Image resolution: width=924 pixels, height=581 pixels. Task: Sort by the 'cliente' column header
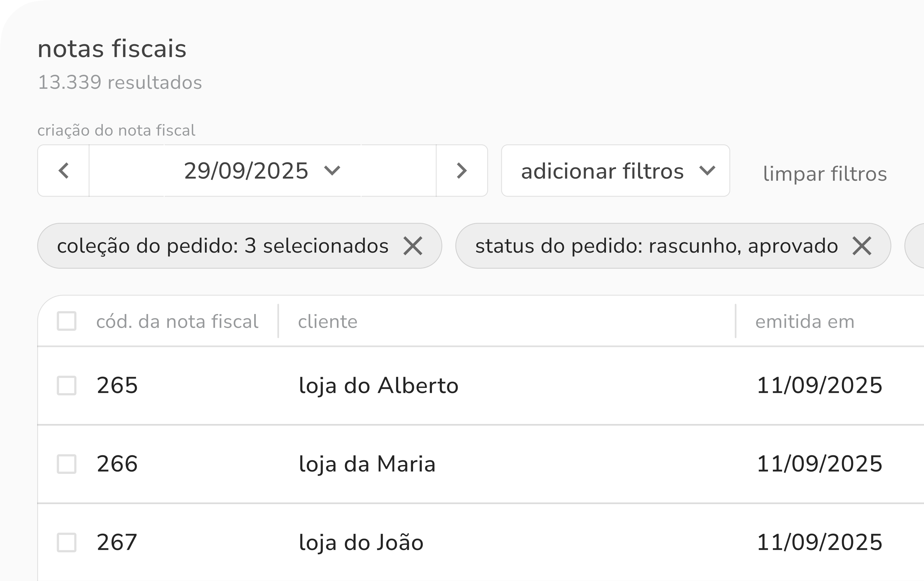(x=328, y=321)
